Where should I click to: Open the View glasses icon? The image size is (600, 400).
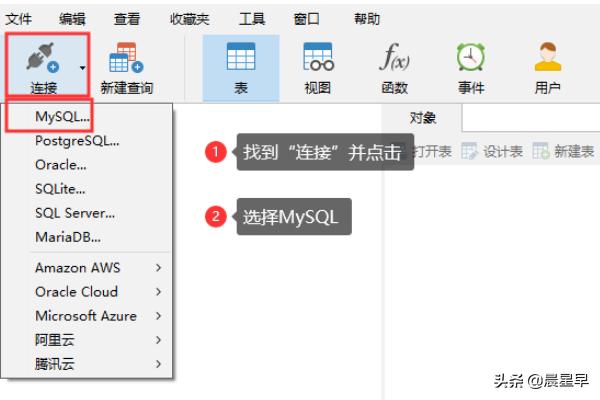coord(318,57)
